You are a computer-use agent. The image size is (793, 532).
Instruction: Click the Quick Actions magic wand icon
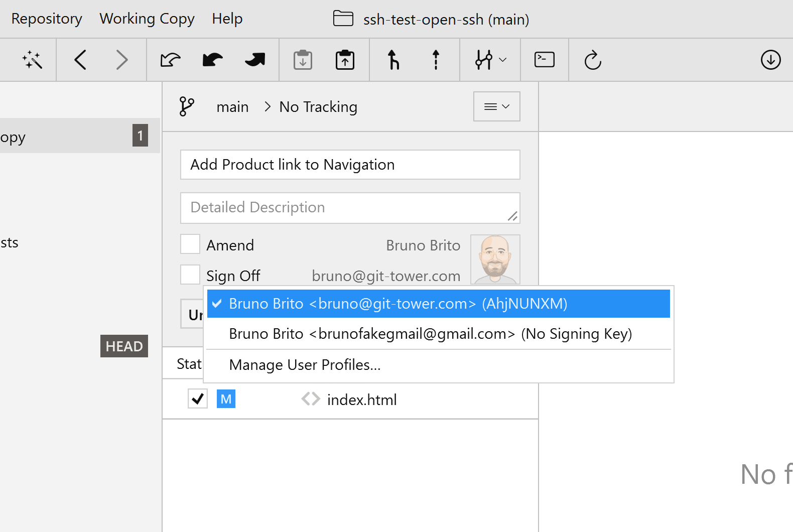pyautogui.click(x=32, y=60)
